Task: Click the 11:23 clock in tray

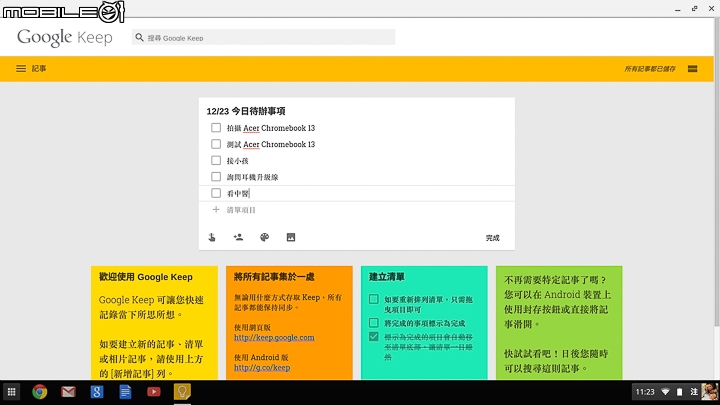Action: pyautogui.click(x=645, y=392)
